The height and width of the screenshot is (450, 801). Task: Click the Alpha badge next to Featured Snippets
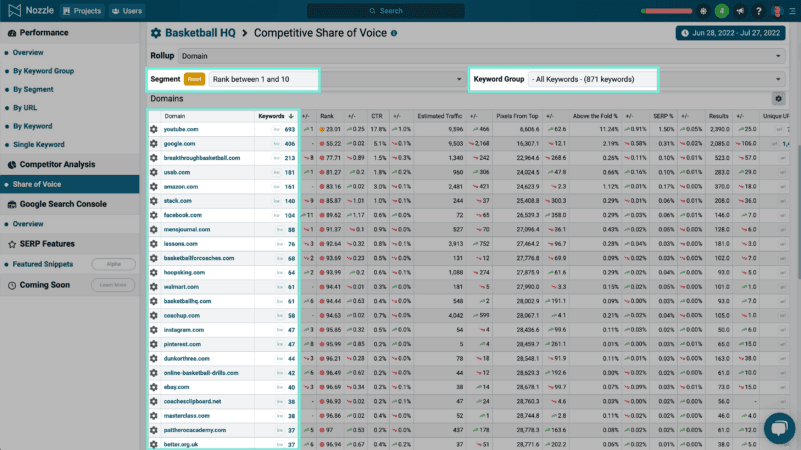point(113,264)
